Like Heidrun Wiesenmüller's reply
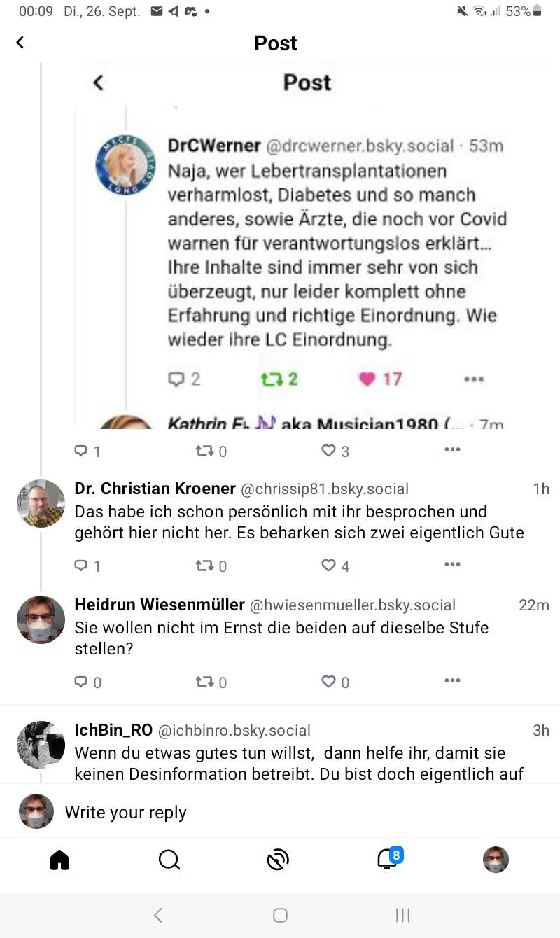Viewport: 560px width, 938px height. (x=328, y=682)
